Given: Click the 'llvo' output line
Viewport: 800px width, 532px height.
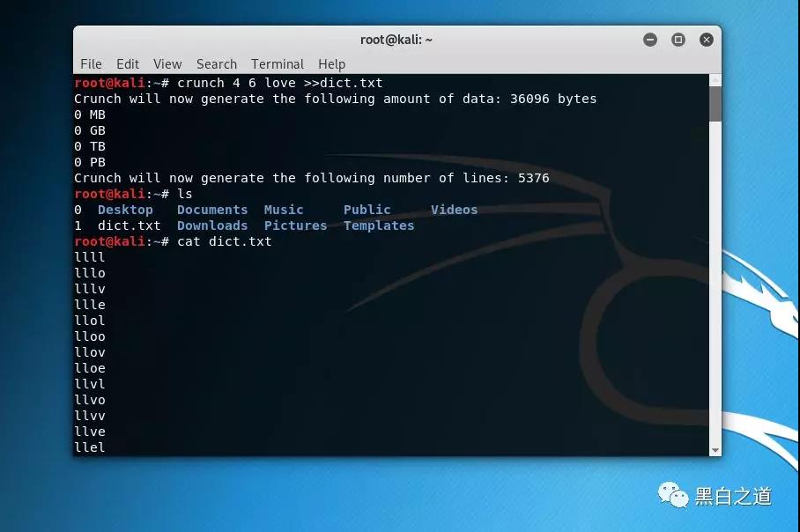Looking at the screenshot, I should point(90,399).
